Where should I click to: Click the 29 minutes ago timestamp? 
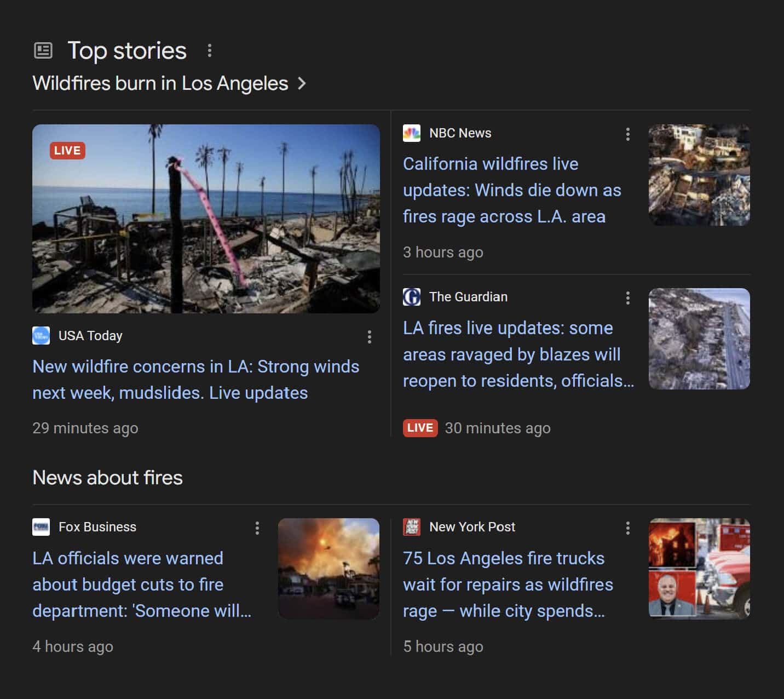(85, 428)
